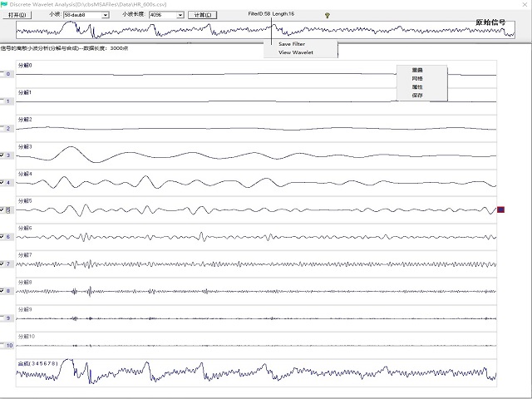The height and width of the screenshot is (399, 532).
Task: Click the green flag application icon
Action: [x=4, y=4]
